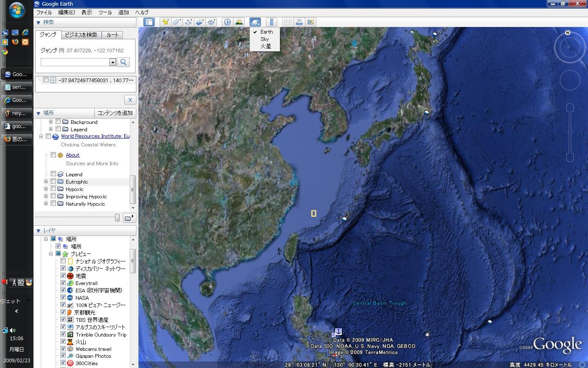Collapse the プレビュー layer group
Screen dimensions: 588x368
click(51, 254)
